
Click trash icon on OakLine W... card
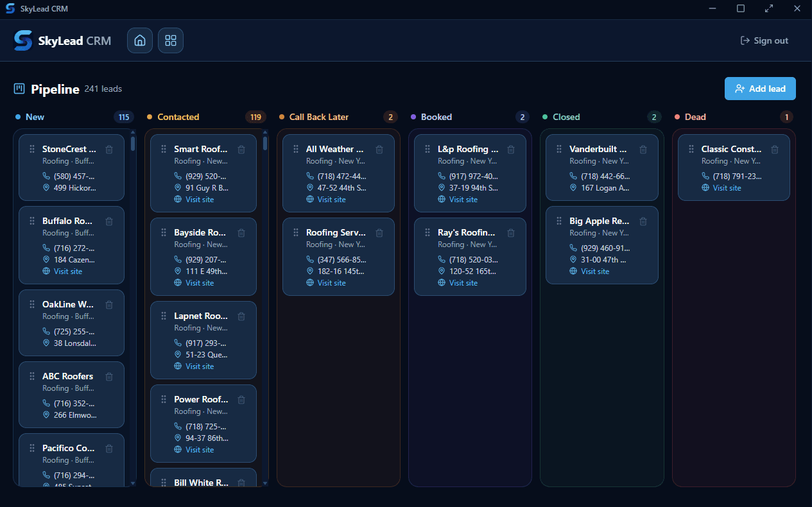pos(109,304)
